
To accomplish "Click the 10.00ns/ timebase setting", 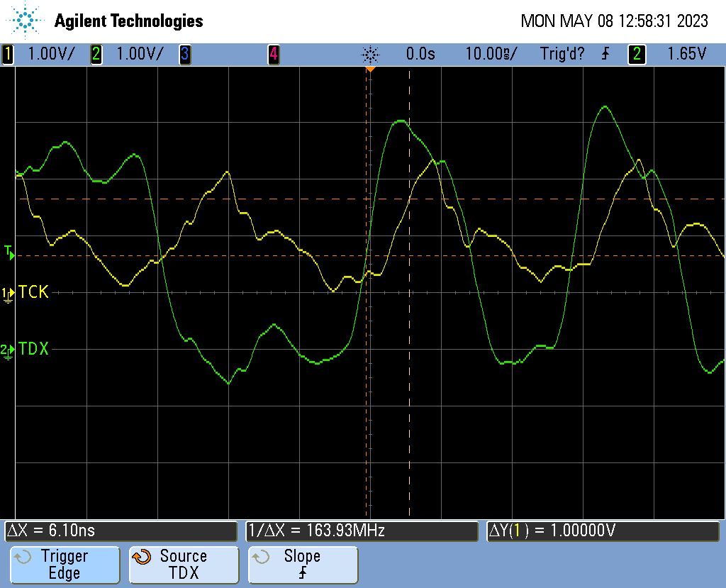I will pos(491,54).
